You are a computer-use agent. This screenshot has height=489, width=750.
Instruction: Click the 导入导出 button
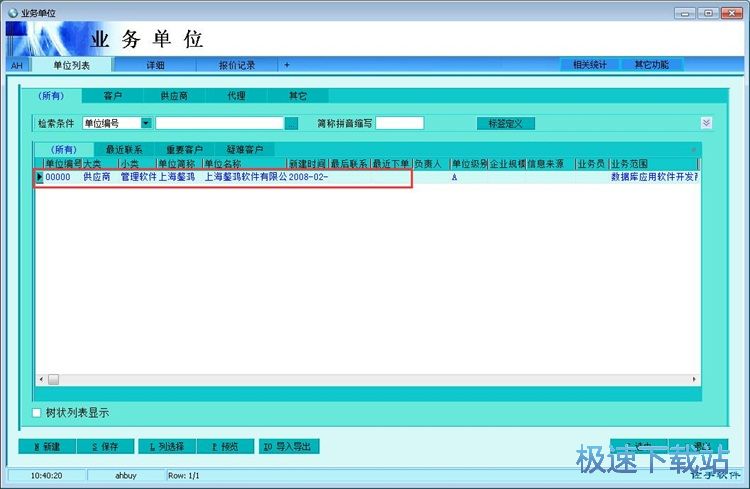click(x=288, y=446)
